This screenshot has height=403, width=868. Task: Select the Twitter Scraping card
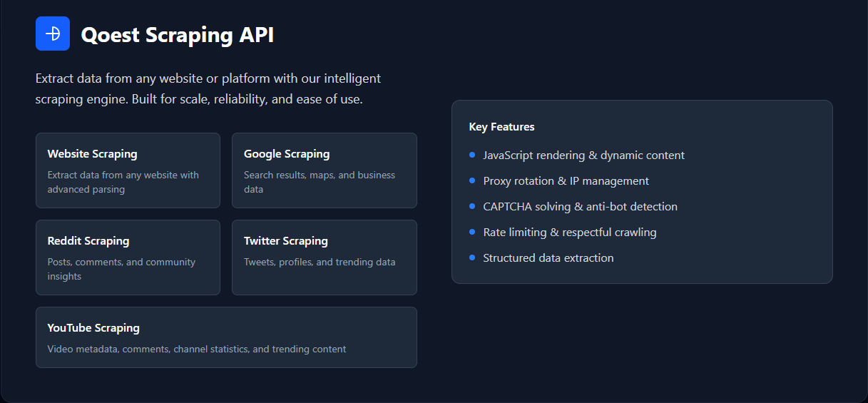pos(325,257)
